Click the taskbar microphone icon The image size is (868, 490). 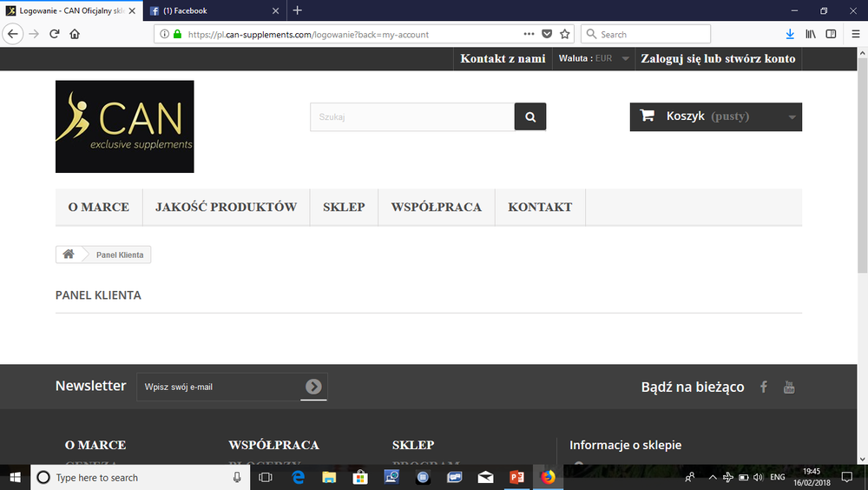click(237, 477)
